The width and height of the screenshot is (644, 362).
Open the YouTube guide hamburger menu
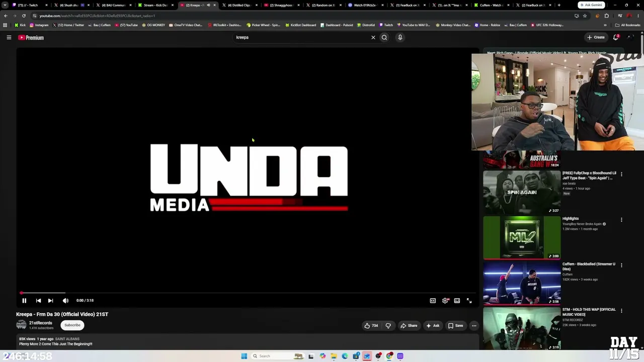pos(9,37)
